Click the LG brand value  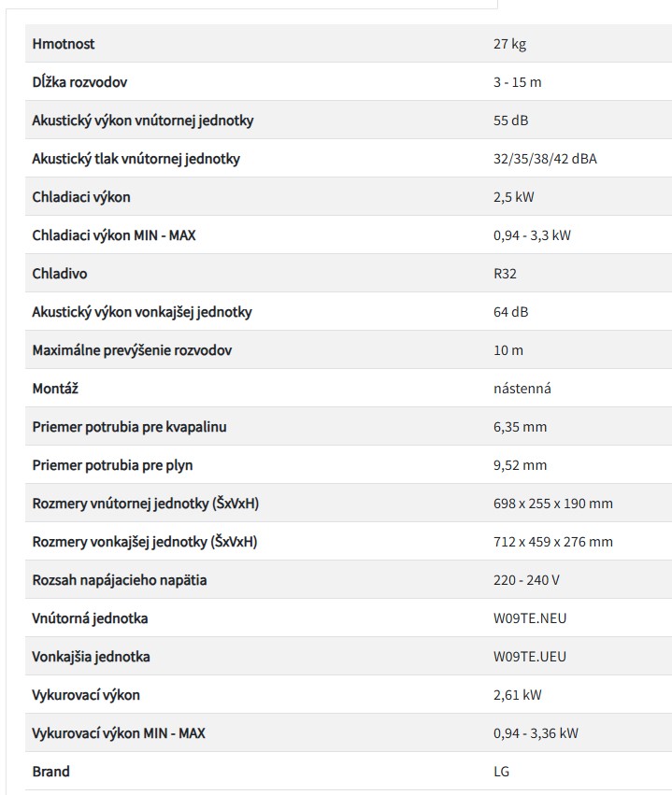pos(501,772)
